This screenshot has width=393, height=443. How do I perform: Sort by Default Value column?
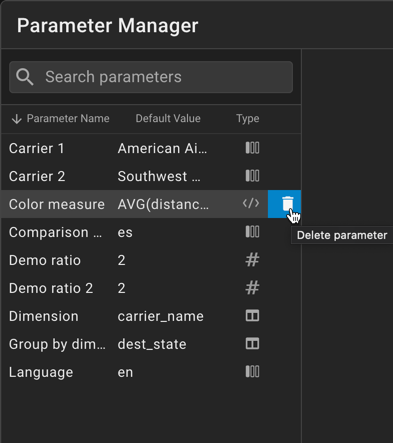(x=168, y=119)
